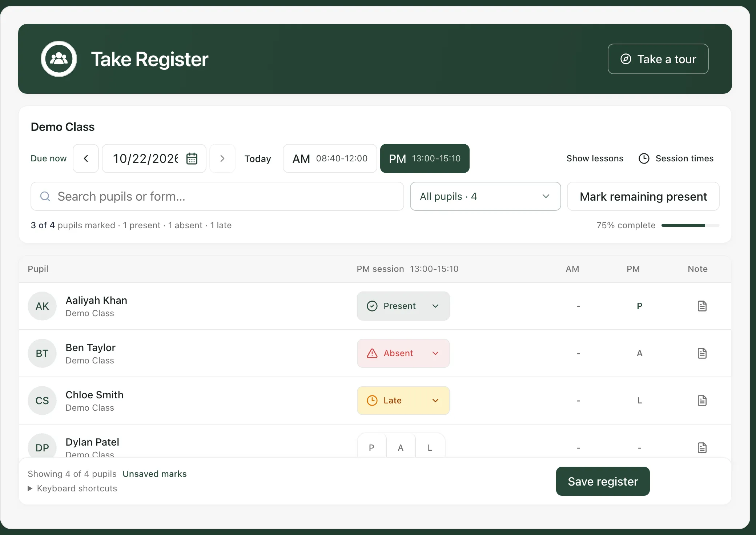Go to the next day arrow
The height and width of the screenshot is (535, 756).
222,158
